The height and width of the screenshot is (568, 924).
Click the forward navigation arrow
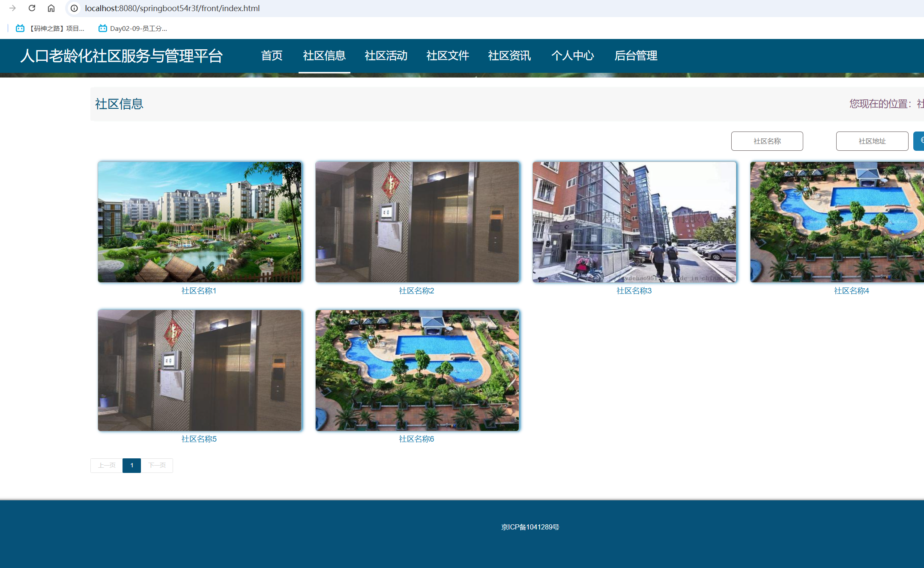(13, 8)
